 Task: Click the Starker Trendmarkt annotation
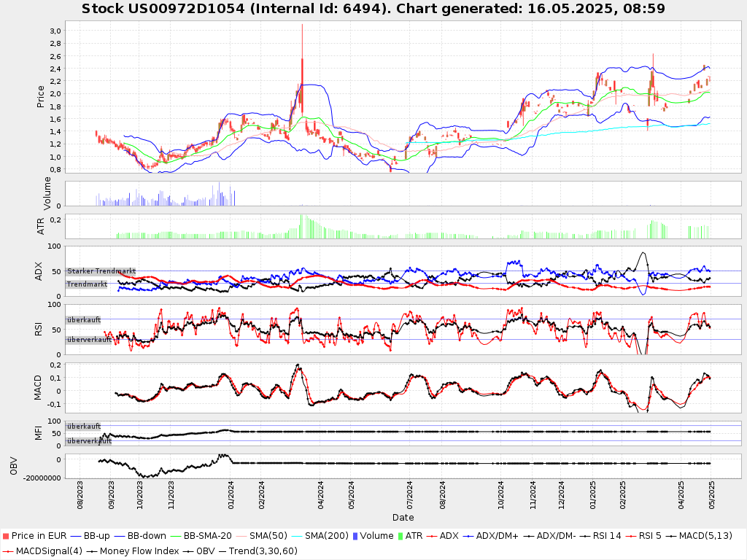[101, 271]
